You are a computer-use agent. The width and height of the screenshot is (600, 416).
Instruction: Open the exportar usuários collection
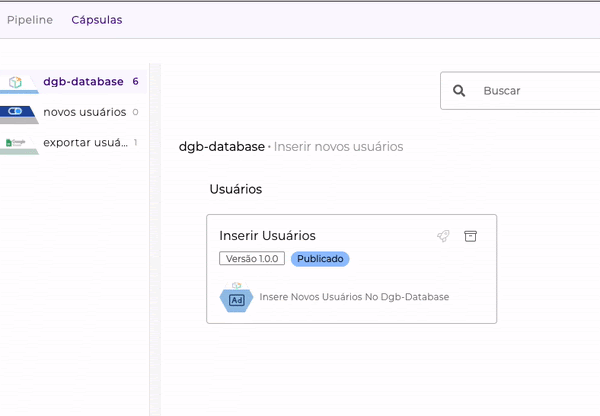click(84, 142)
